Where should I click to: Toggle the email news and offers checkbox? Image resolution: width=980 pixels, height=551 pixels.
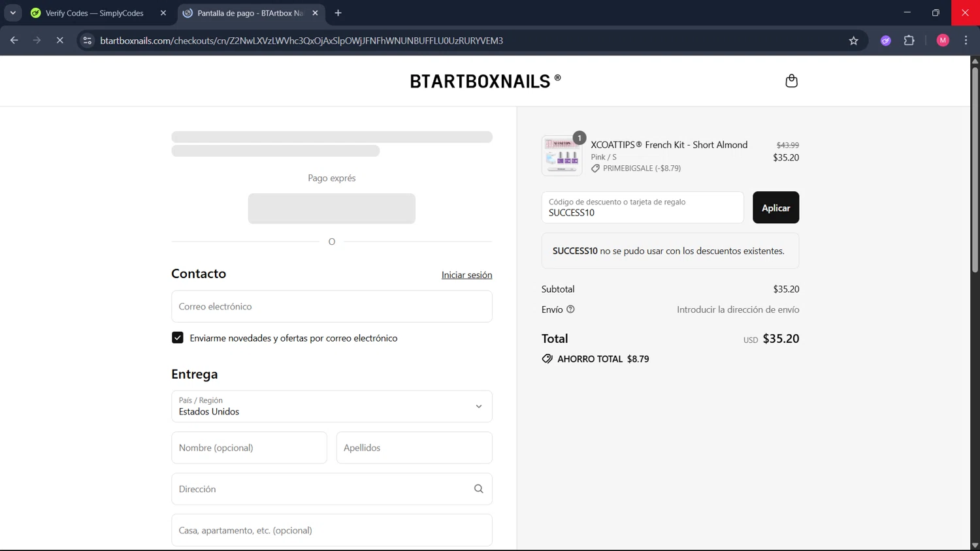coord(178,338)
